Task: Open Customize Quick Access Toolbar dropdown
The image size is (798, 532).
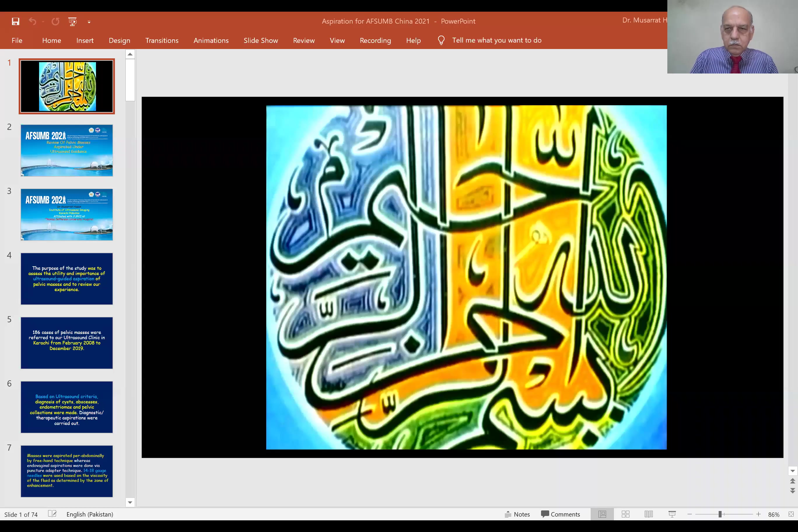Action: (x=89, y=22)
